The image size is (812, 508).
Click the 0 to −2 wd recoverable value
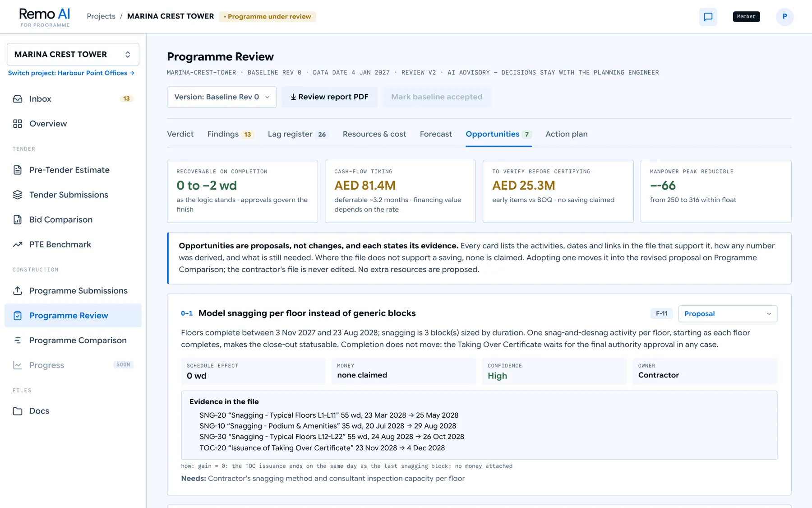tap(207, 186)
